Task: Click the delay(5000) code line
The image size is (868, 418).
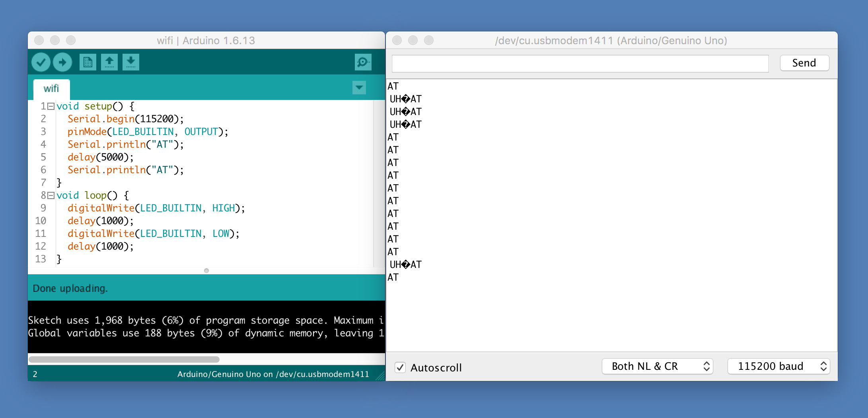Action: [x=100, y=157]
